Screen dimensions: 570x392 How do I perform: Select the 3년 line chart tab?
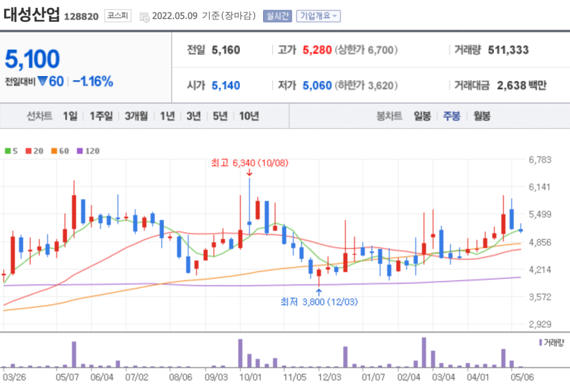tap(194, 116)
